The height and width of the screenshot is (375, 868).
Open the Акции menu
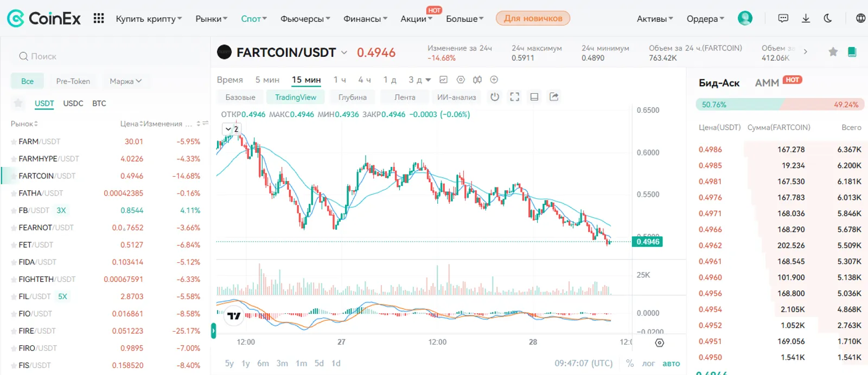pos(416,18)
